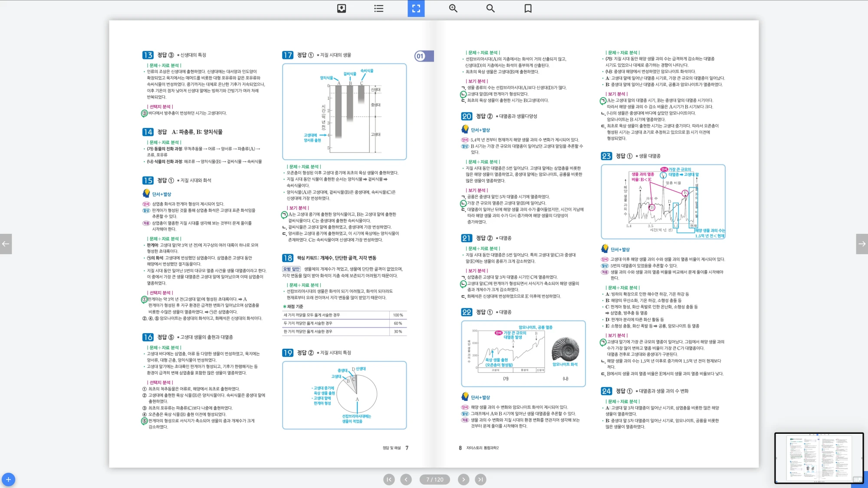868x488 pixels.
Task: Bookmark the current page
Action: [528, 8]
